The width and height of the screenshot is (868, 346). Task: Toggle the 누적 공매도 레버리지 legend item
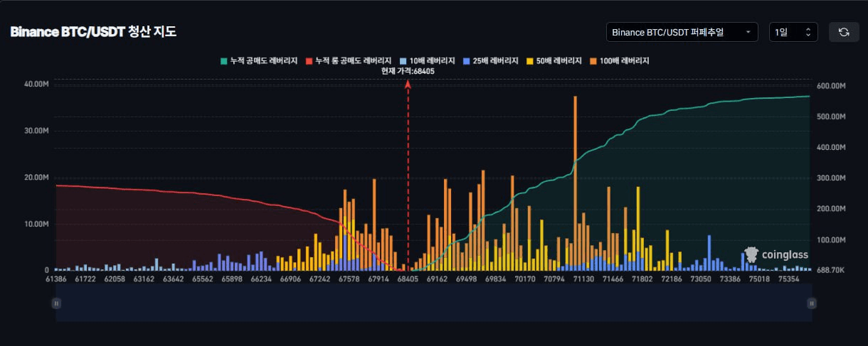[x=259, y=61]
